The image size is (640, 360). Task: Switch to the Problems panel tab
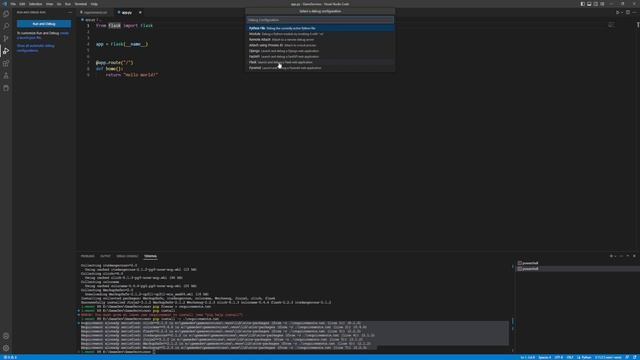point(87,256)
